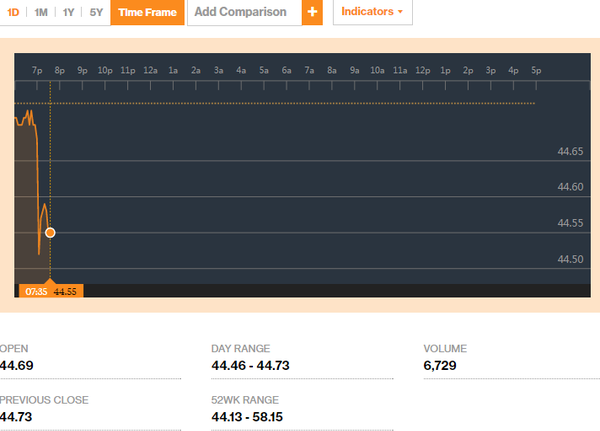Click the orange circle data point on chart
The height and width of the screenshot is (431, 600).
(50, 232)
